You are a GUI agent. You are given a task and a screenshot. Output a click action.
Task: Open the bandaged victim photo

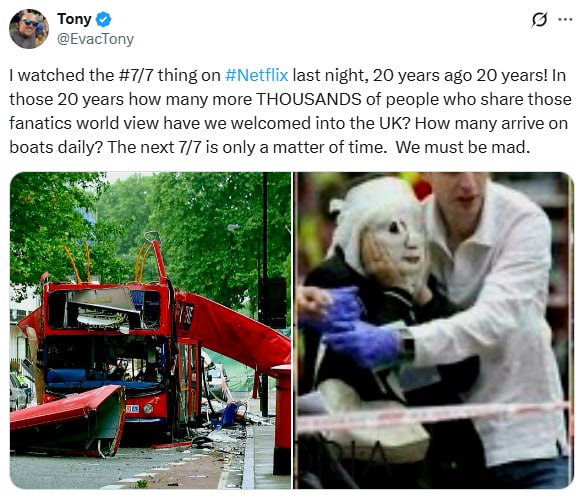[x=434, y=330]
